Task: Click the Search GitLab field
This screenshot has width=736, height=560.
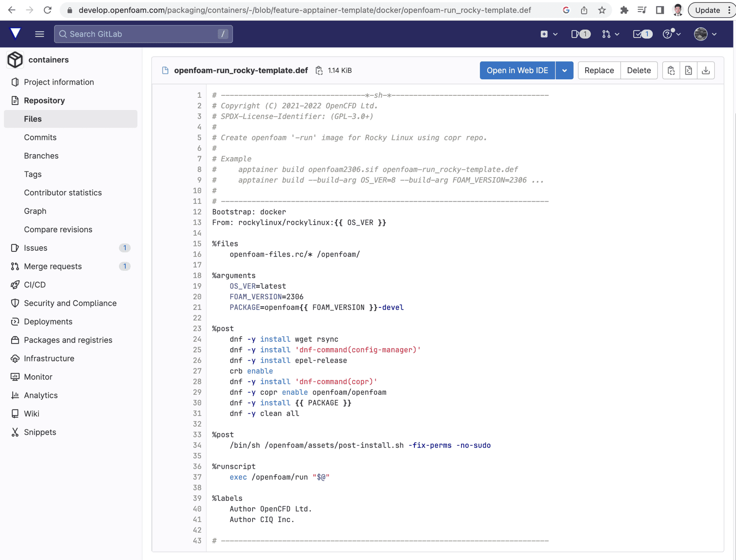Action: (142, 34)
